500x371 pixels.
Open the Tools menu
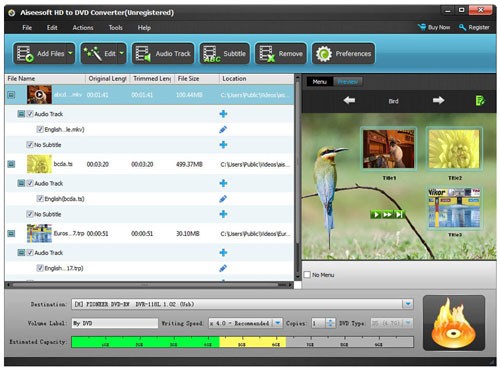(116, 28)
